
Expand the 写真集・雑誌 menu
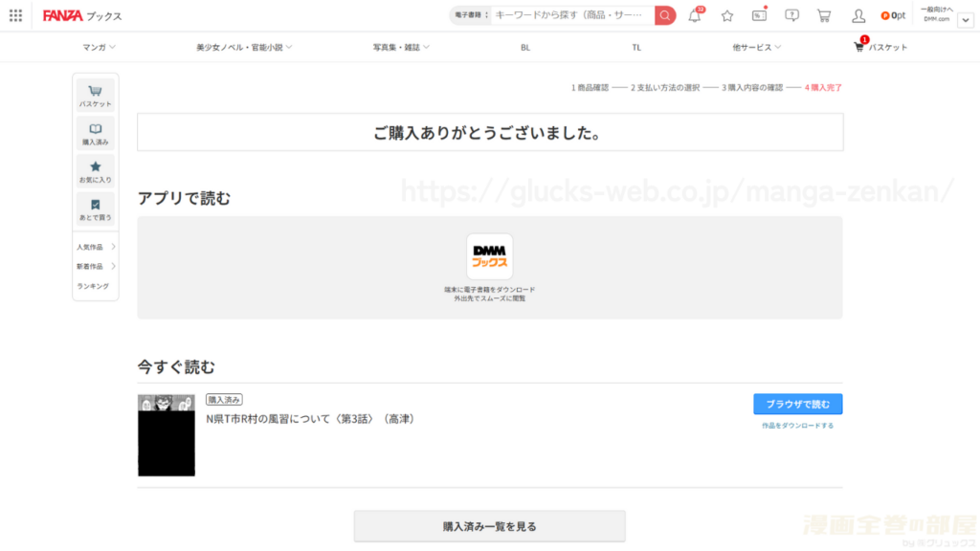[401, 48]
